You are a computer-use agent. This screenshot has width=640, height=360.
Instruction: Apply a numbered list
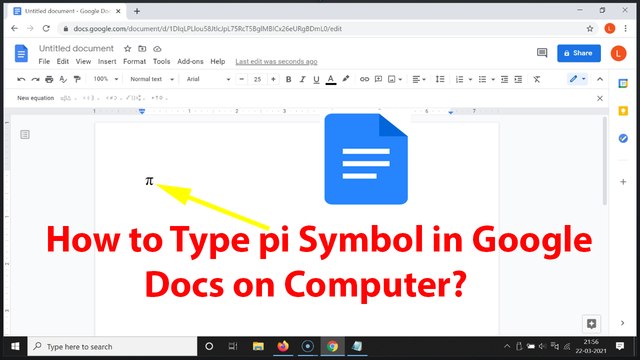pyautogui.click(x=460, y=79)
